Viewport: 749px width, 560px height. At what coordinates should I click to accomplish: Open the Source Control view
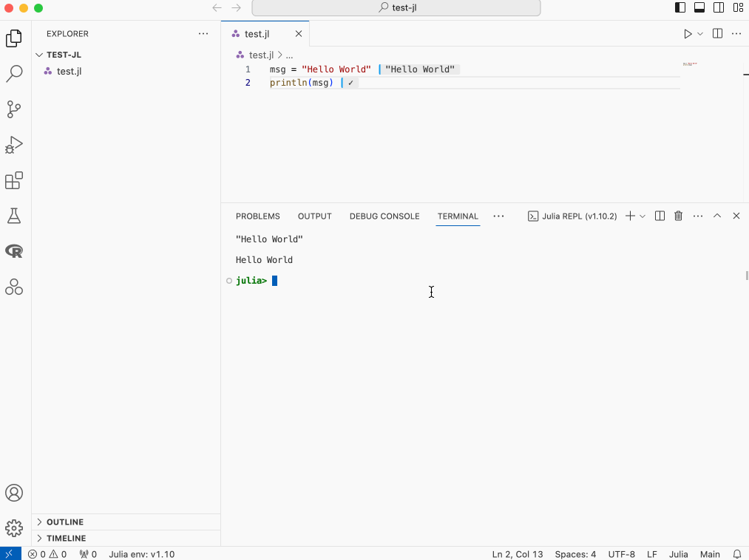15,109
